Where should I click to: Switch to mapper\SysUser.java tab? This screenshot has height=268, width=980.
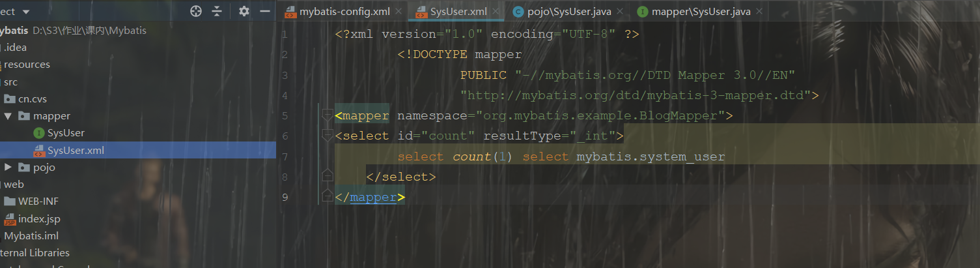(701, 12)
